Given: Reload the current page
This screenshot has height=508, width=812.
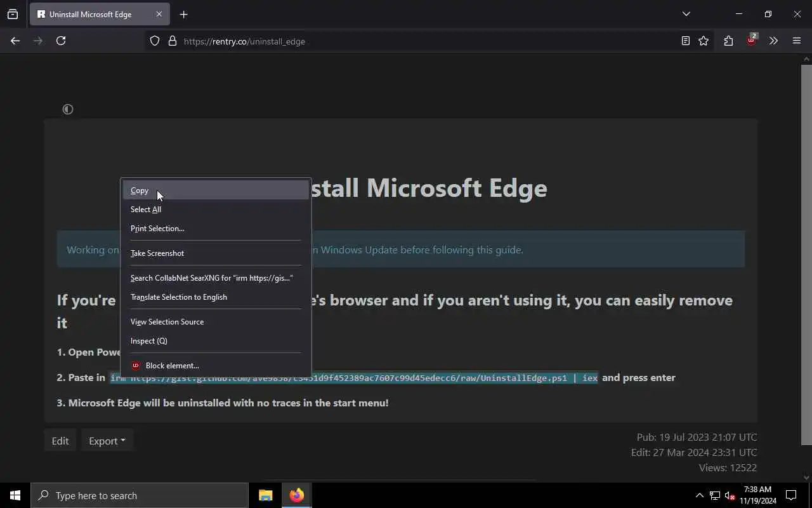Looking at the screenshot, I should click(x=61, y=41).
